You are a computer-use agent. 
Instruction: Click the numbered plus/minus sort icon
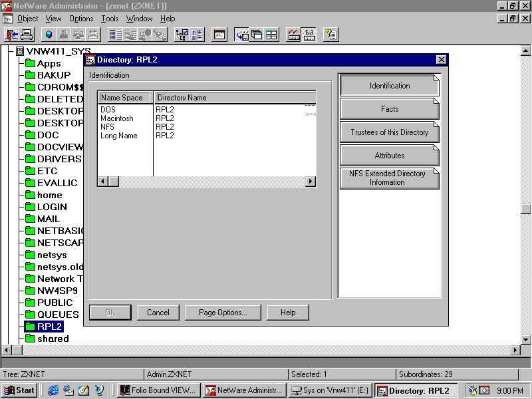[197, 35]
